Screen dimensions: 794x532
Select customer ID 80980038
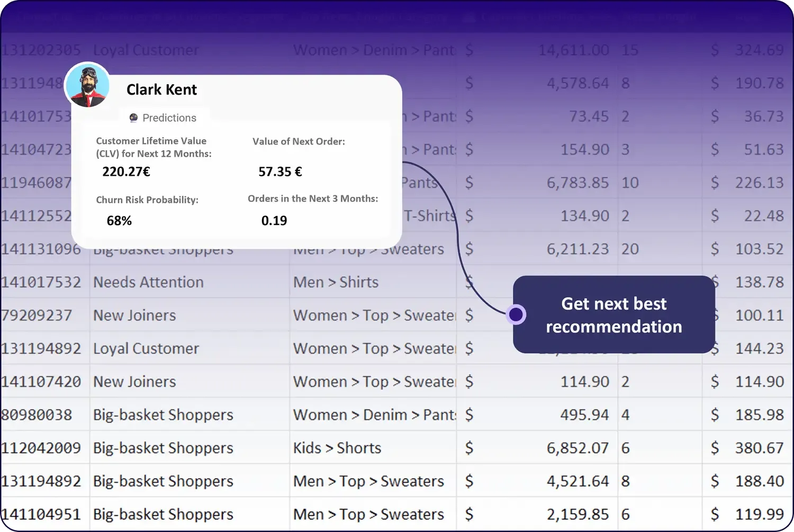click(x=37, y=414)
